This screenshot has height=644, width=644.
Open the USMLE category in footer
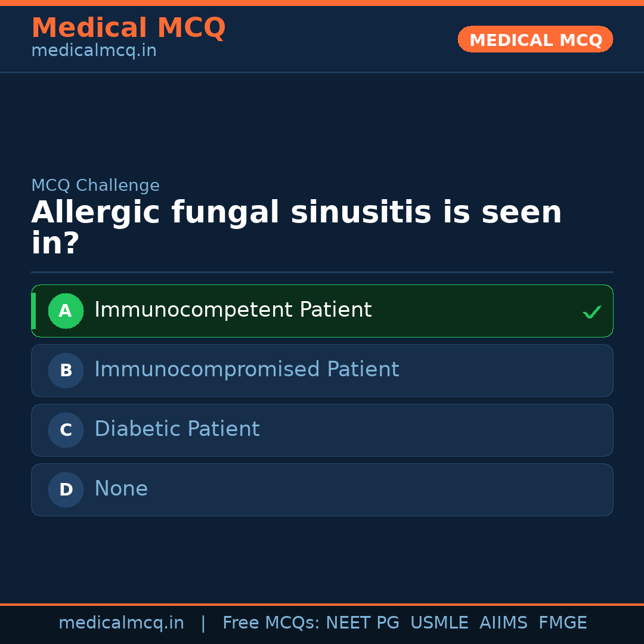pyautogui.click(x=439, y=623)
